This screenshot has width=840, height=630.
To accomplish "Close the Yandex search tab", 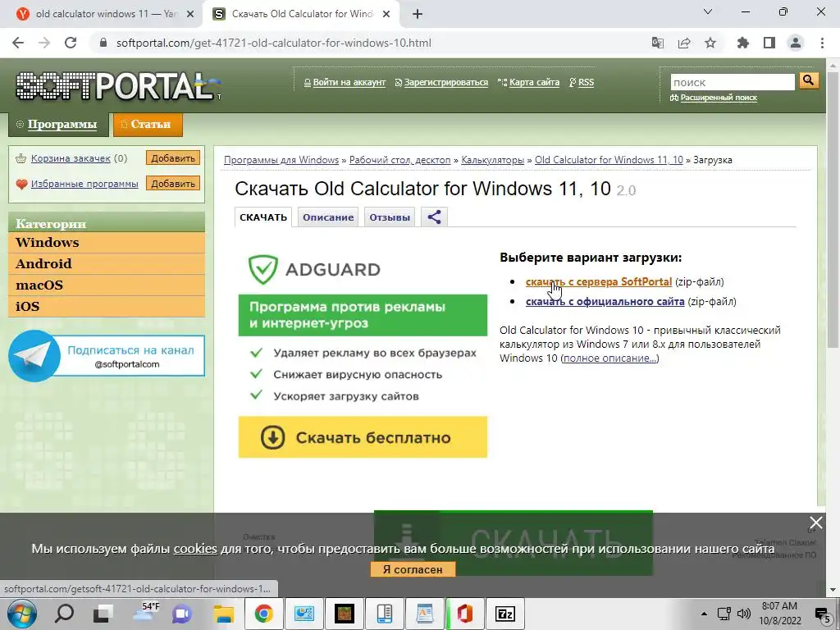I will click(190, 15).
